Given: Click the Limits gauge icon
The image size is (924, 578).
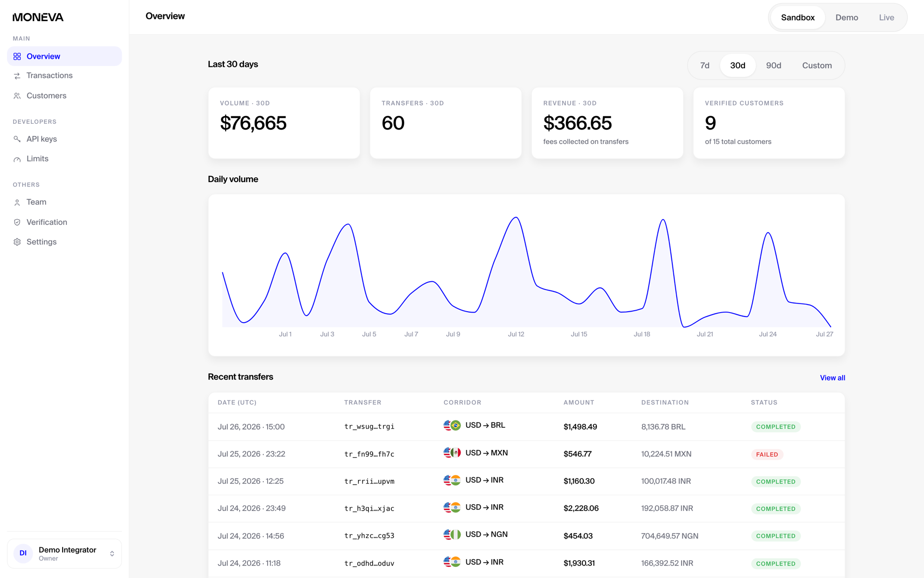Looking at the screenshot, I should point(17,159).
